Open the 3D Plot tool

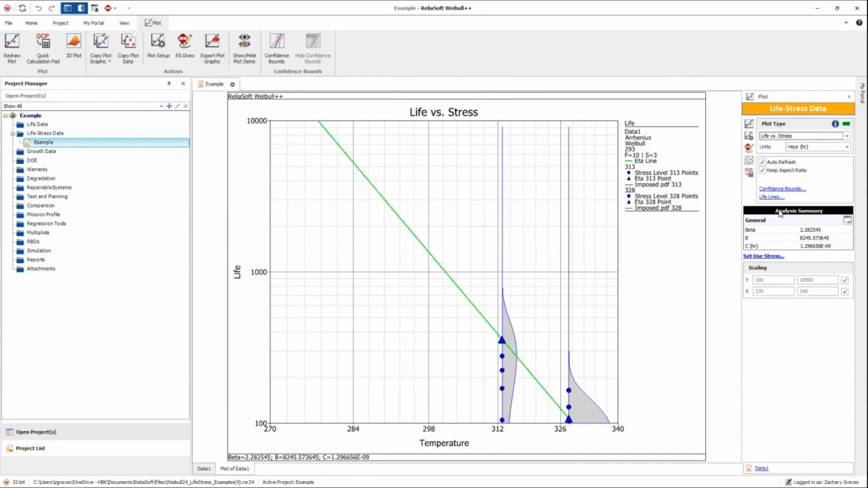point(73,46)
